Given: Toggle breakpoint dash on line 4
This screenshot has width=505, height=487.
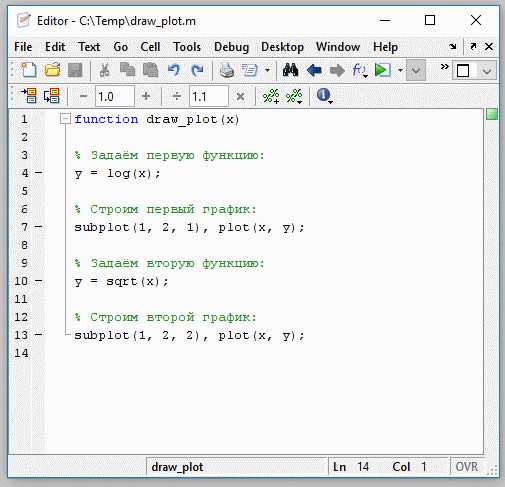Looking at the screenshot, I should click(39, 173).
